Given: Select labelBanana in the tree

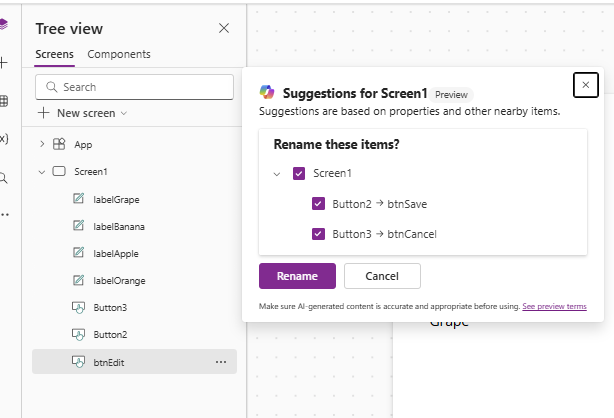Looking at the screenshot, I should (x=119, y=226).
